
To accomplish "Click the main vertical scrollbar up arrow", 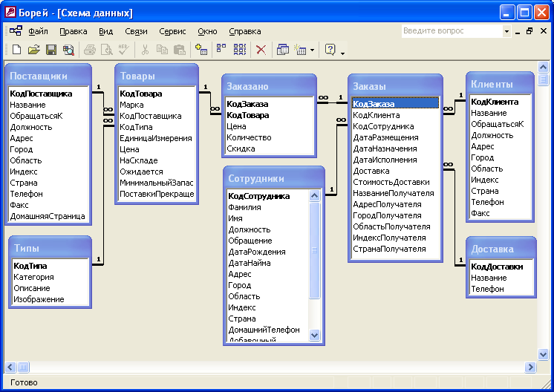I will [x=543, y=67].
